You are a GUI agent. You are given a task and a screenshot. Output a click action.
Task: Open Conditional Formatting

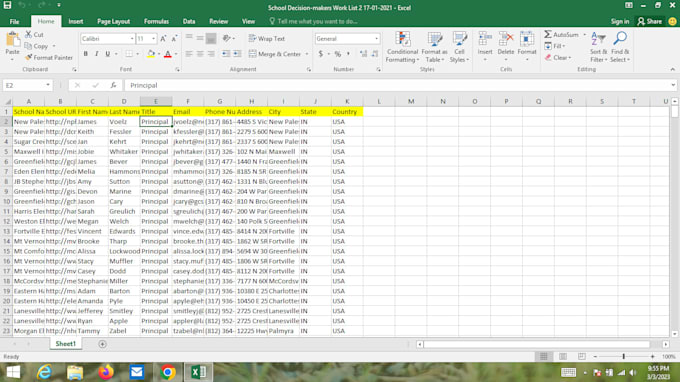pyautogui.click(x=402, y=47)
